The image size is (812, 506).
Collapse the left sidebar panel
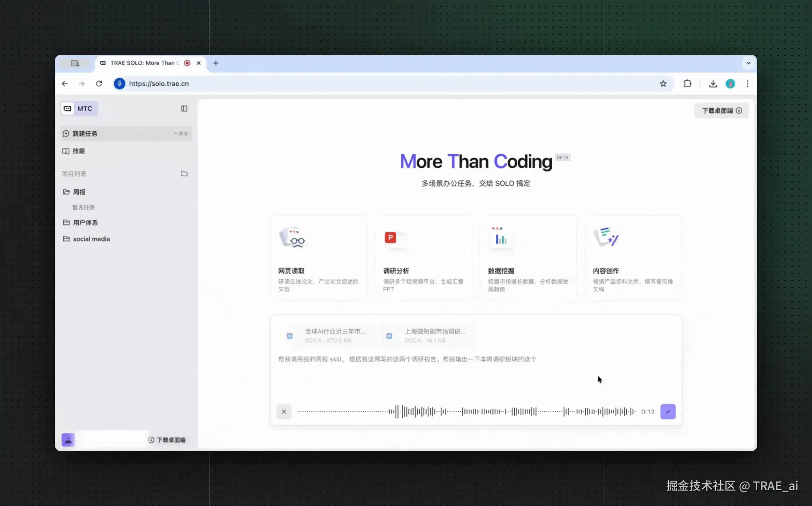coord(184,109)
